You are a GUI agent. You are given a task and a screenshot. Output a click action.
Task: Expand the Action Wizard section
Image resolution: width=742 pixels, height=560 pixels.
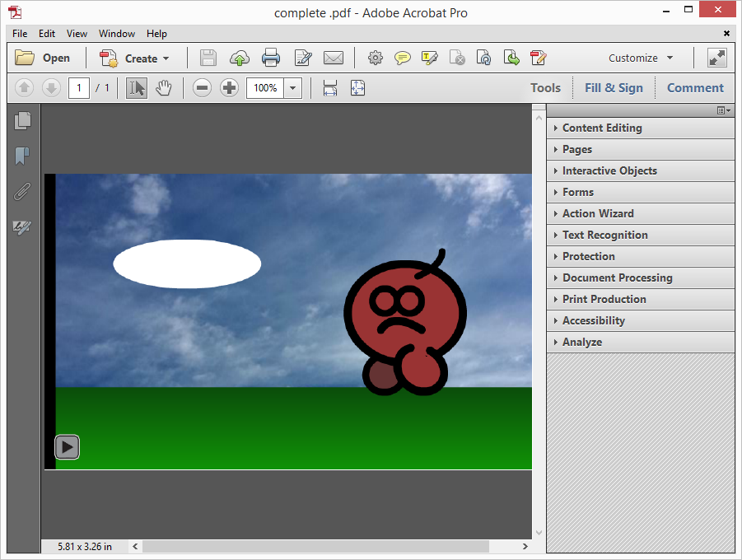tap(640, 213)
